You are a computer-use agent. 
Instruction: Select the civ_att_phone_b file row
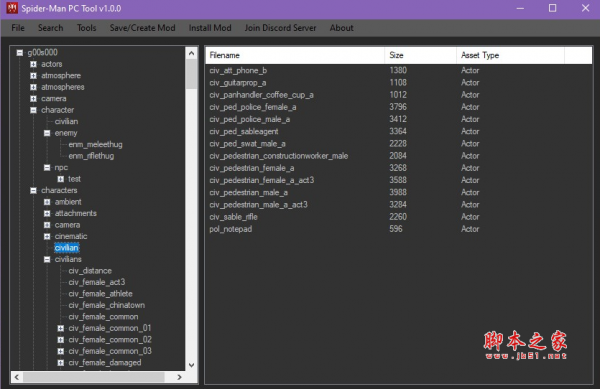pyautogui.click(x=398, y=70)
